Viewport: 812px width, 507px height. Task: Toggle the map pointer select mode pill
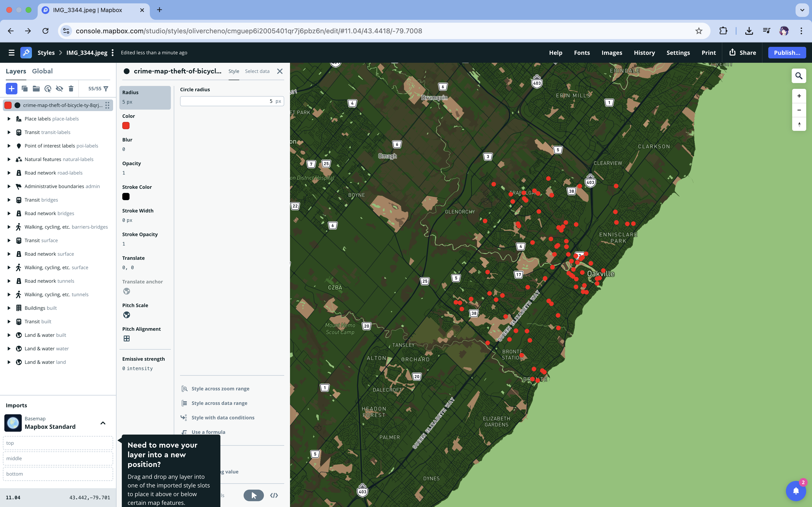(x=253, y=495)
